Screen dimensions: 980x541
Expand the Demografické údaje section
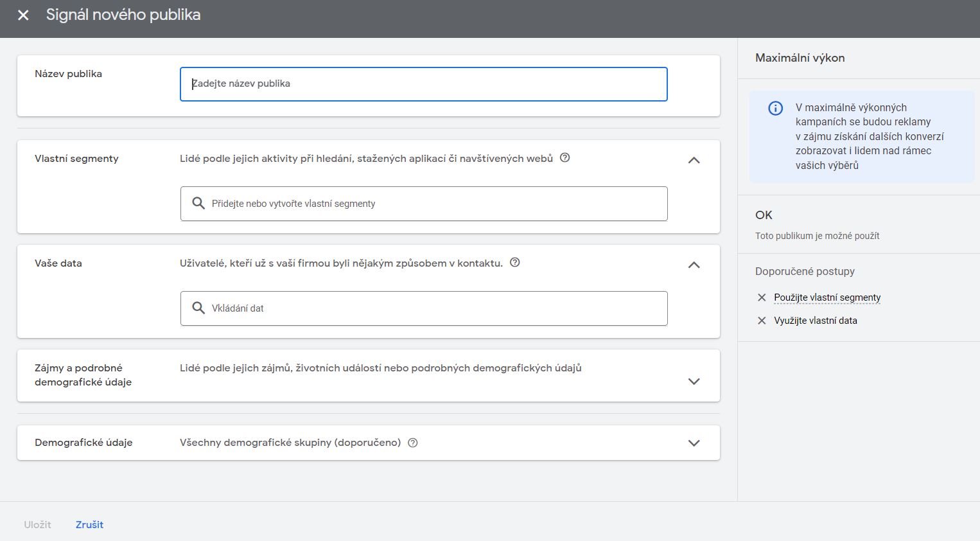[x=694, y=443]
